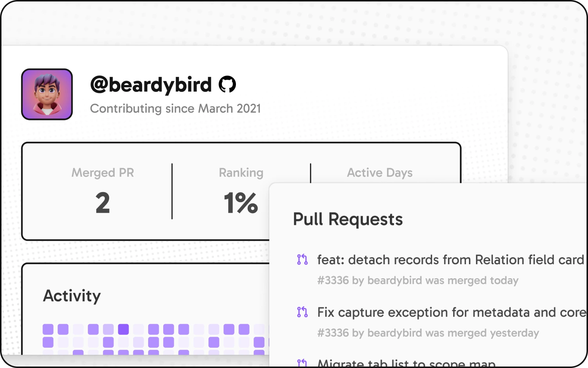Click the Merged PR count "2"
Image resolution: width=588 pixels, height=368 pixels.
click(103, 203)
